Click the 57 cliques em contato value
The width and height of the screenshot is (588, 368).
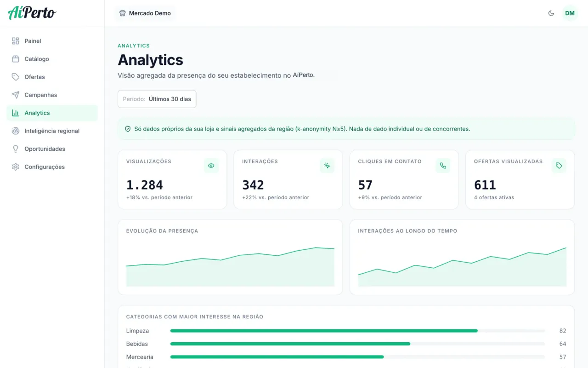click(365, 185)
